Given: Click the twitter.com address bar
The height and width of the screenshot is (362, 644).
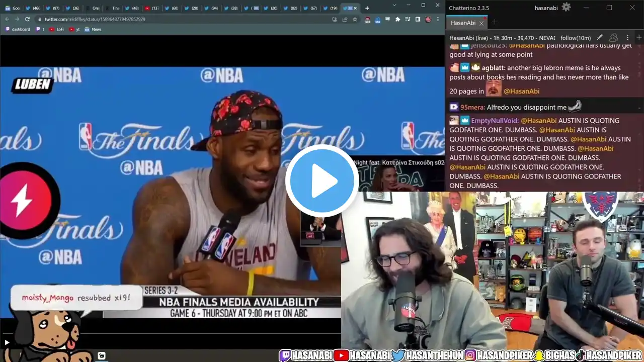Looking at the screenshot, I should click(186, 19).
